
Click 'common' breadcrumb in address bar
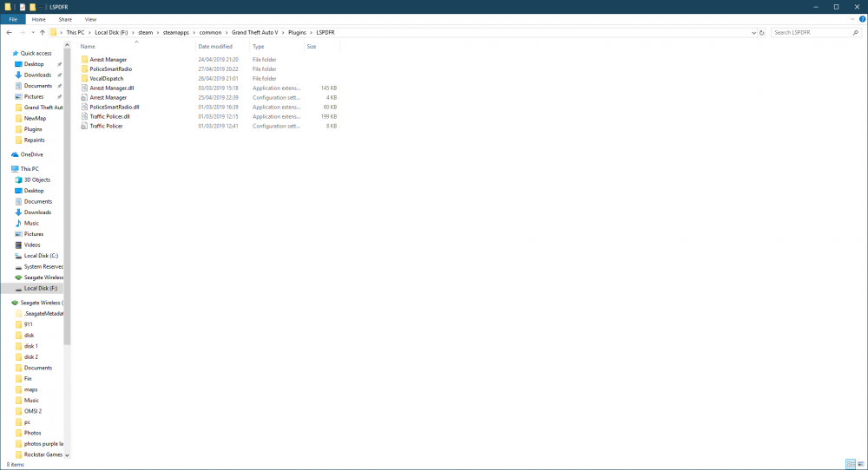pyautogui.click(x=210, y=33)
